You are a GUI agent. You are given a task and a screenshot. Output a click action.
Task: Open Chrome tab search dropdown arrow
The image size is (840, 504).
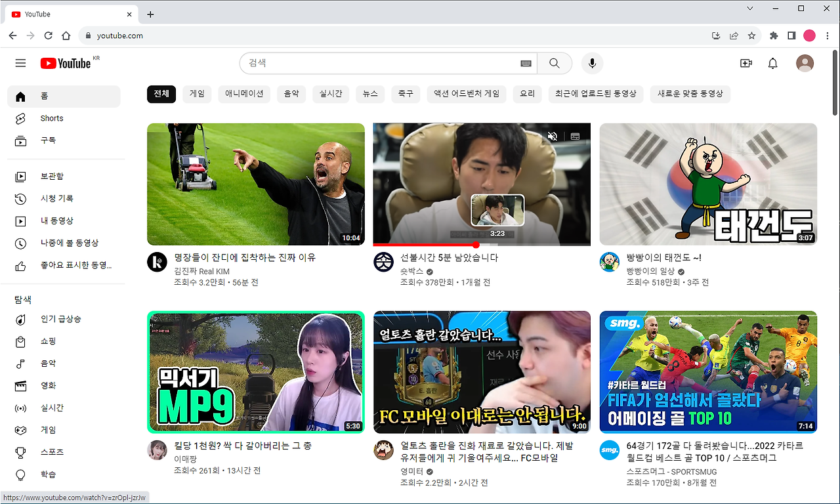[751, 9]
